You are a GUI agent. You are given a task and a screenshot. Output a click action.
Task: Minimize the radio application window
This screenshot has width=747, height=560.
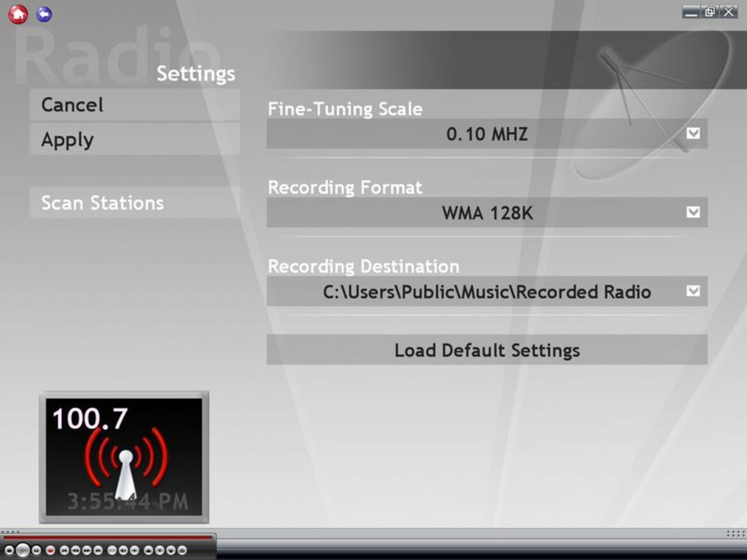(690, 12)
